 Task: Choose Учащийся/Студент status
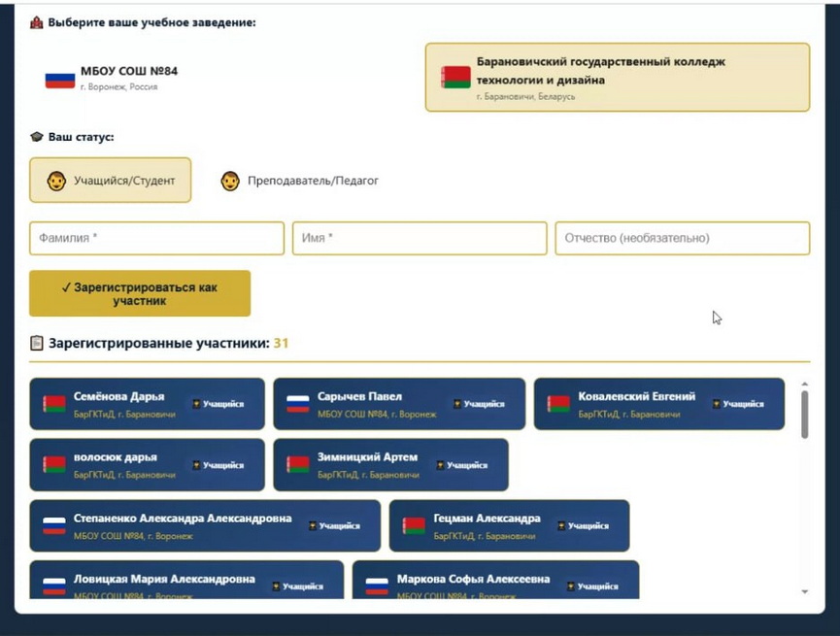[x=110, y=181]
